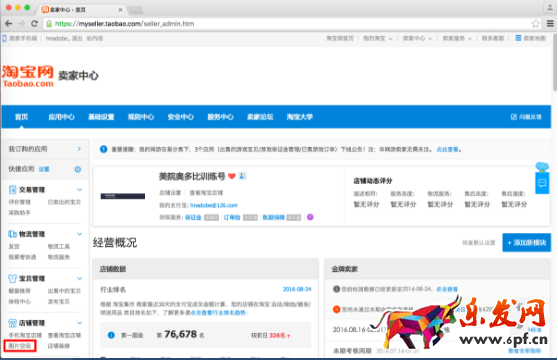The height and width of the screenshot is (360, 558).
Task: Click the red heart icon by shop name
Action: pos(232,176)
